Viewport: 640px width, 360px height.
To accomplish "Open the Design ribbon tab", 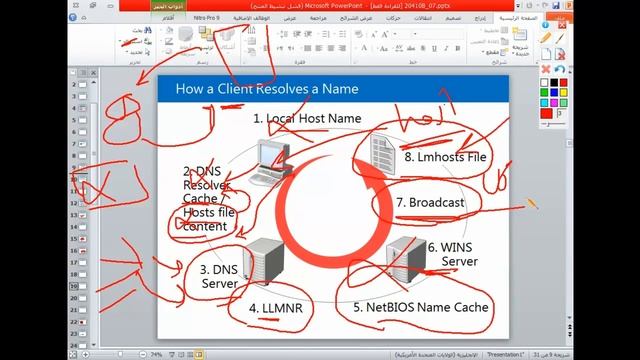I will [453, 18].
